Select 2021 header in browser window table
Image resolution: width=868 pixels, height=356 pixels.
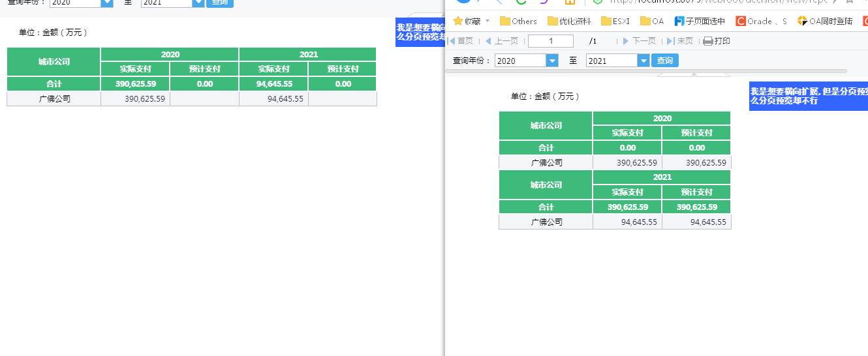point(662,177)
